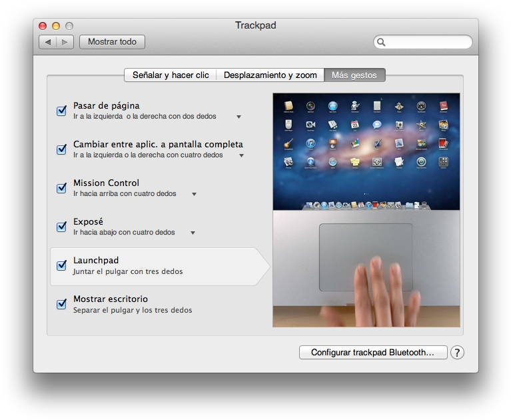Toggle the Mostrar escritorio checkbox
The height and width of the screenshot is (420, 511).
[x=62, y=304]
